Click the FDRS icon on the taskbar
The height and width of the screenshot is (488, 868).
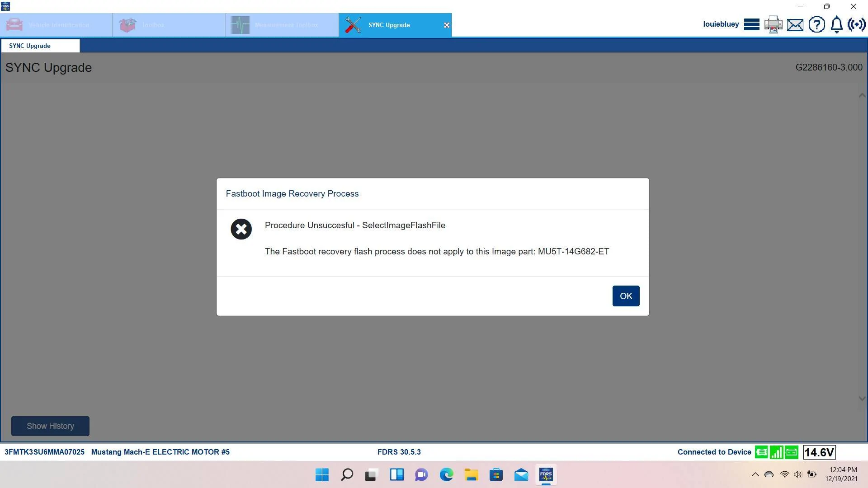coord(546,475)
